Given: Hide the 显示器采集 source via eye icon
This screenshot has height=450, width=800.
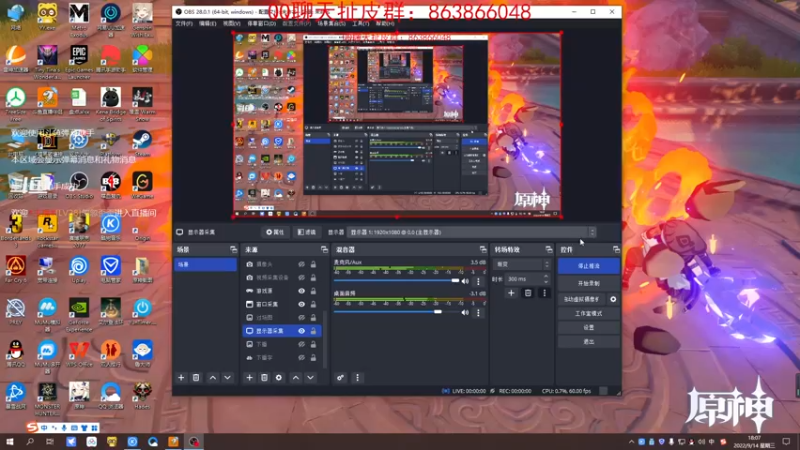Looking at the screenshot, I should coord(302,331).
